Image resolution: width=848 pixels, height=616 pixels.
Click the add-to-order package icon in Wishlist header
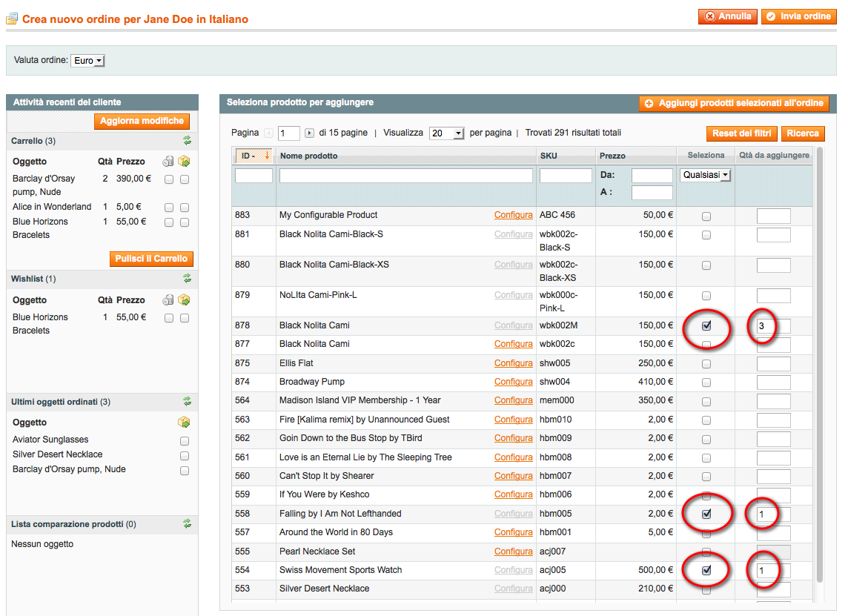(x=185, y=299)
